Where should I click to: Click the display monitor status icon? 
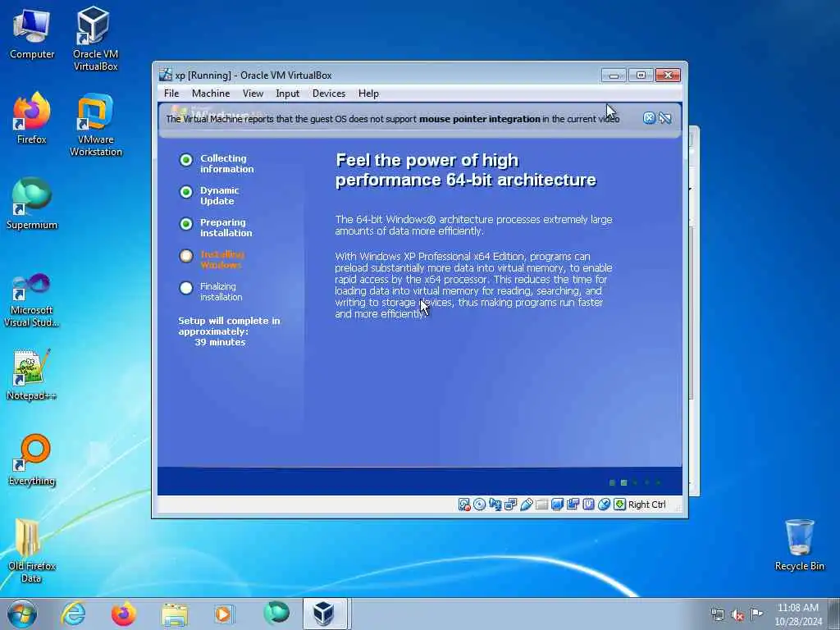point(557,504)
